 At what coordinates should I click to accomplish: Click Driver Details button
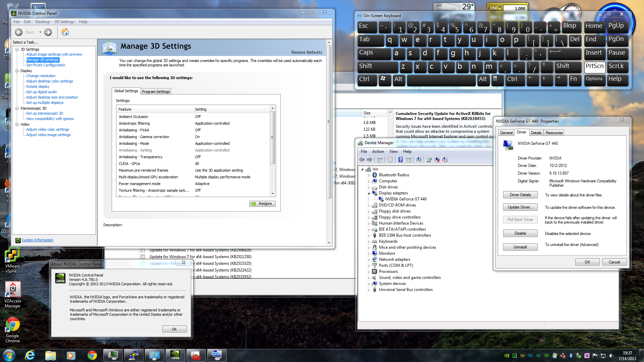(520, 195)
